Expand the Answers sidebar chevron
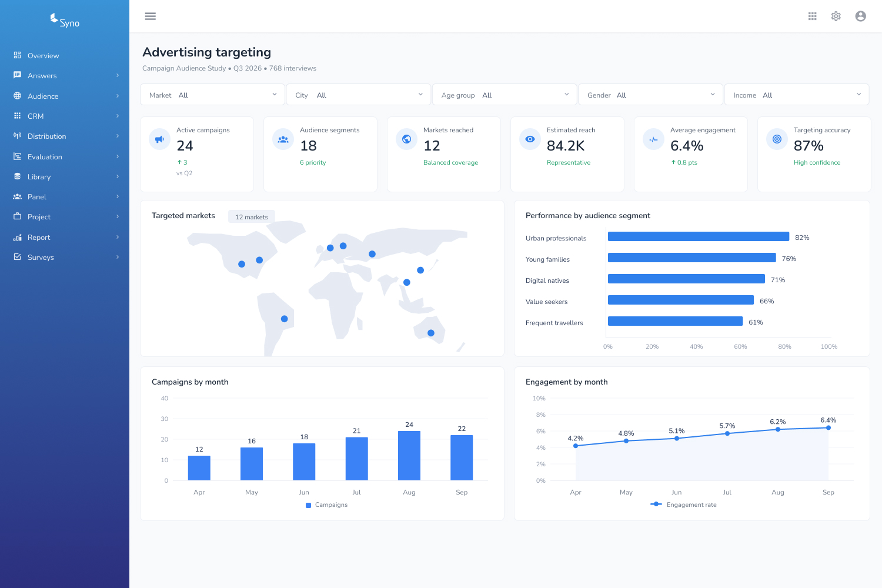 point(118,75)
